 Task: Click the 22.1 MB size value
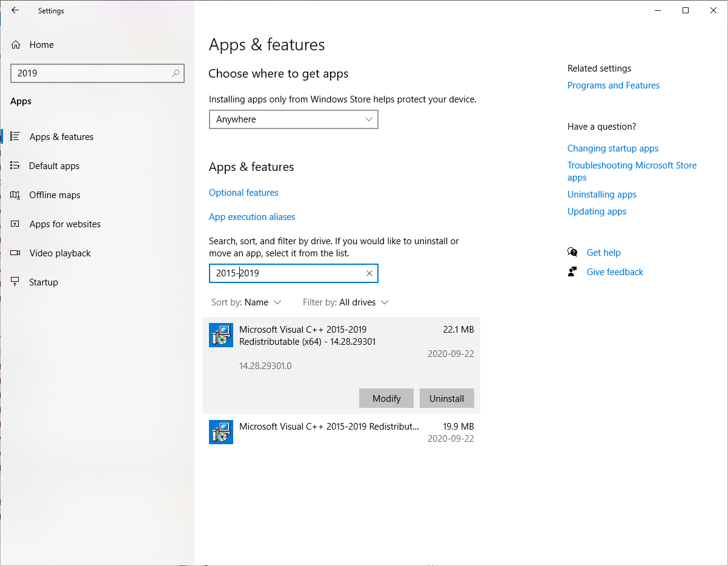pyautogui.click(x=458, y=330)
